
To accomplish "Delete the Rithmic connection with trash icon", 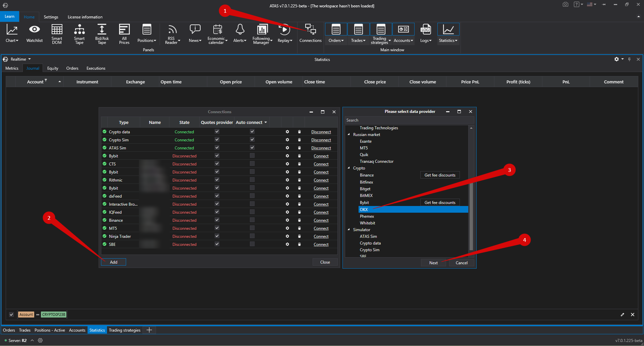I will tap(299, 180).
